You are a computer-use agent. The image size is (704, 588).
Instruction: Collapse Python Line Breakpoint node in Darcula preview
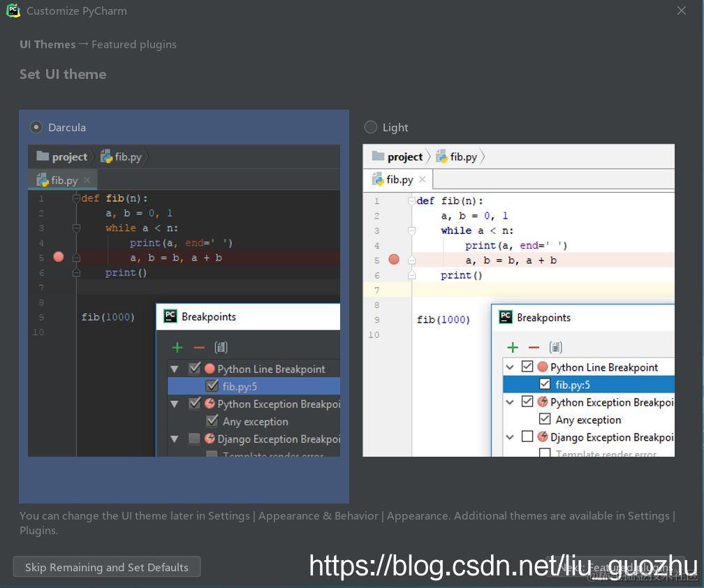[175, 369]
